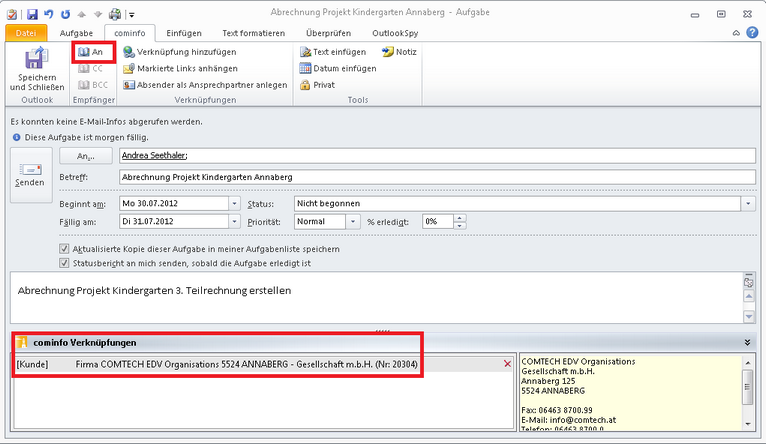
Task: Open the Status dropdown
Action: (x=748, y=203)
